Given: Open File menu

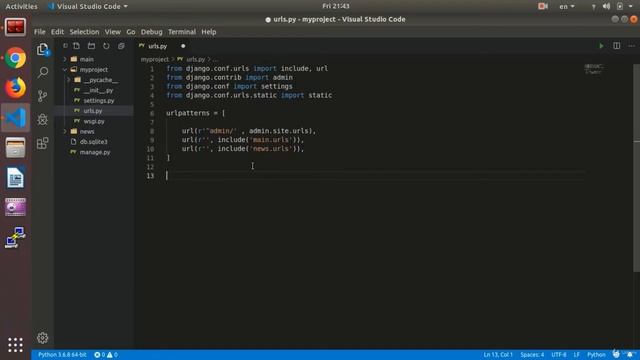Looking at the screenshot, I should coord(40,32).
